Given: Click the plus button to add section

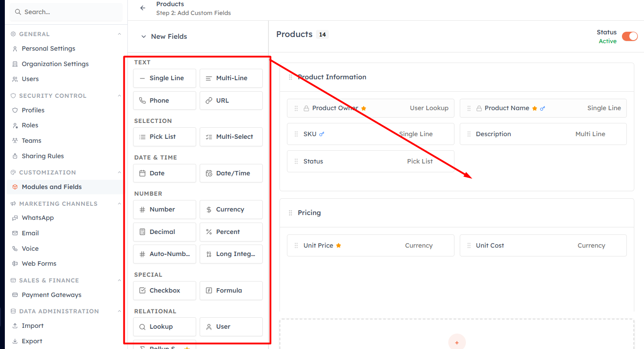Looking at the screenshot, I should click(x=457, y=342).
